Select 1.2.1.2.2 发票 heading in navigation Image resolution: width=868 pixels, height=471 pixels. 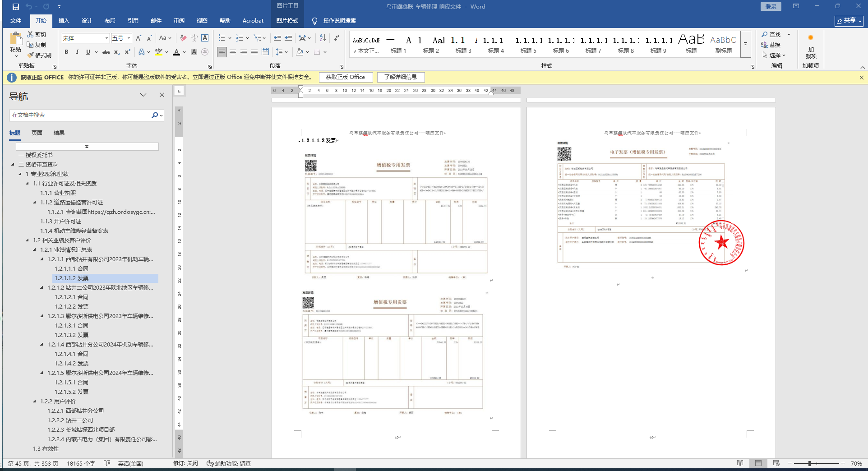(72, 307)
